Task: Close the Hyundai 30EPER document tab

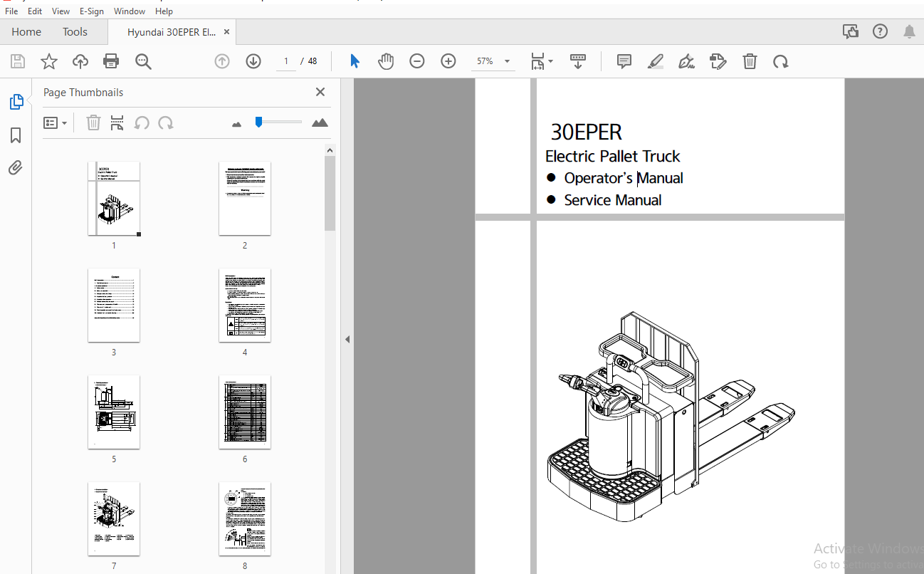Action: (x=226, y=31)
